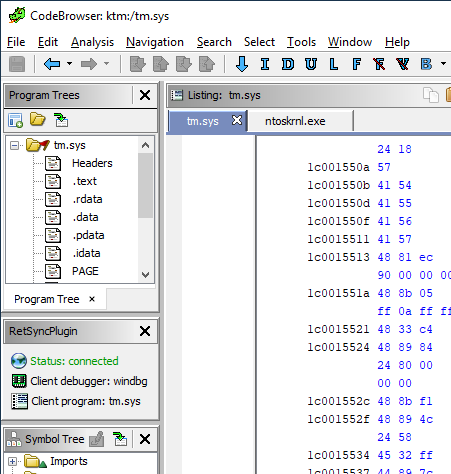This screenshot has height=474, width=451.
Task: Click the Instruction (I) toolbar icon
Action: (265, 64)
